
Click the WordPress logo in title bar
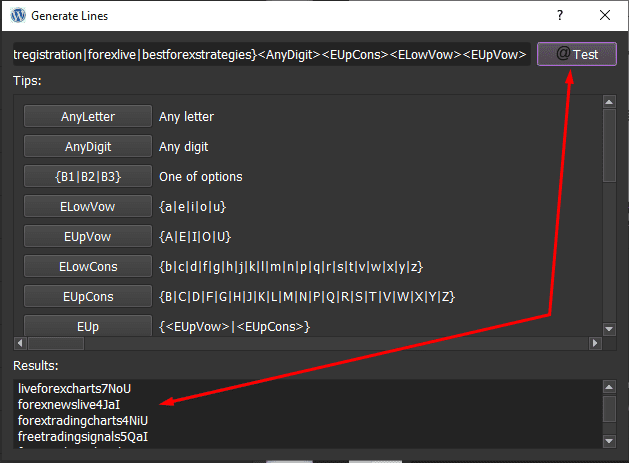[x=18, y=16]
